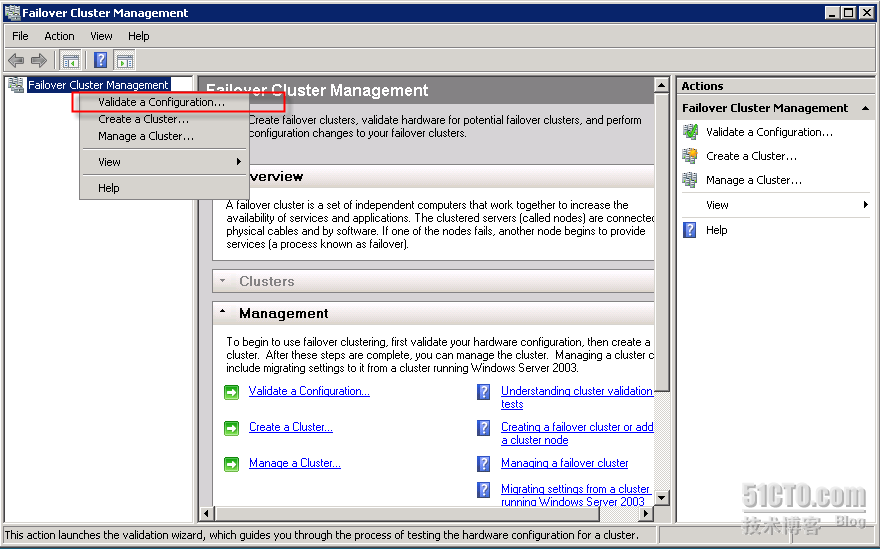Viewport: 880px width, 549px height.
Task: Click the Manage a Cluster icon in Actions pane
Action: click(x=690, y=180)
